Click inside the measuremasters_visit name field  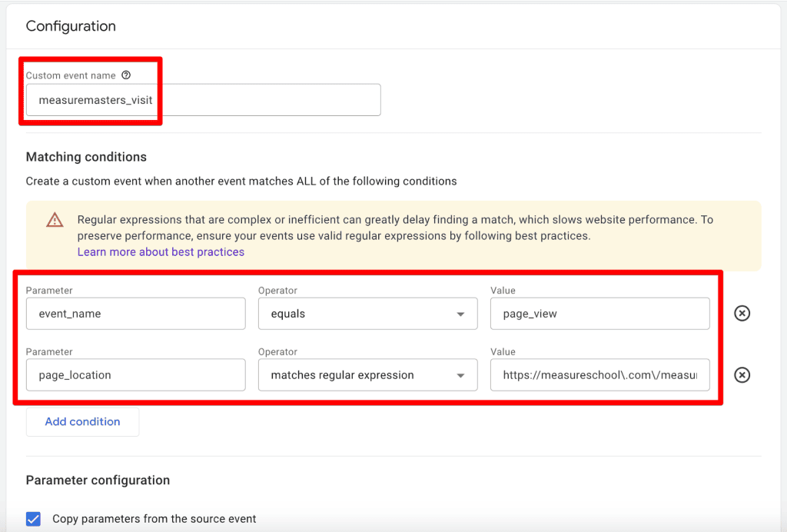pyautogui.click(x=203, y=99)
